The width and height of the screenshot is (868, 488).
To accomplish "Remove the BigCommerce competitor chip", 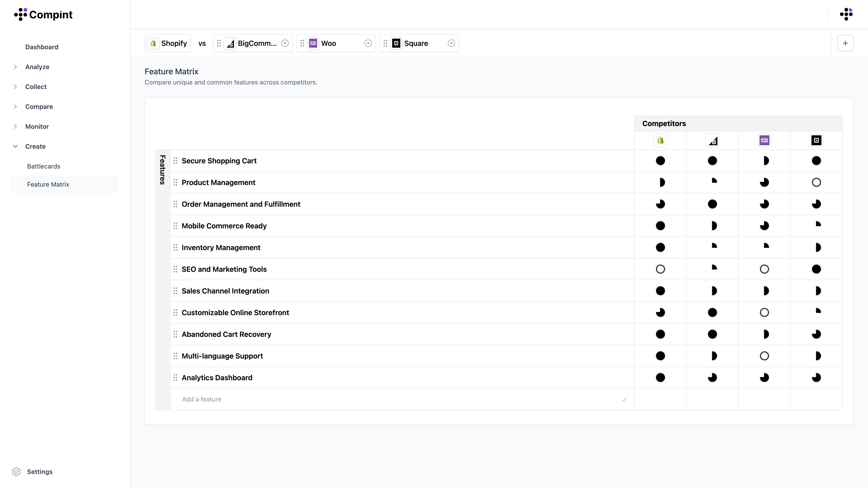I will (285, 43).
